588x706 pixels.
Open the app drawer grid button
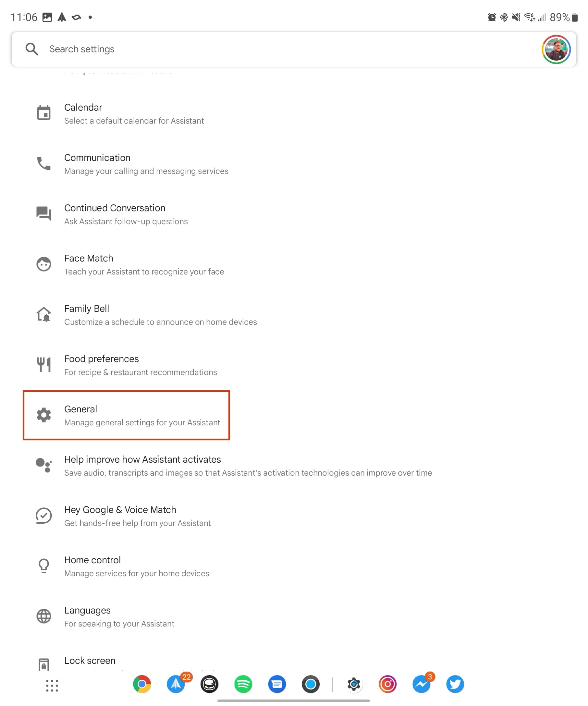point(52,686)
